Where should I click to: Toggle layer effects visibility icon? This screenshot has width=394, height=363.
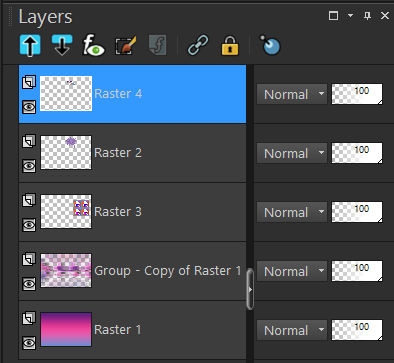tap(93, 45)
